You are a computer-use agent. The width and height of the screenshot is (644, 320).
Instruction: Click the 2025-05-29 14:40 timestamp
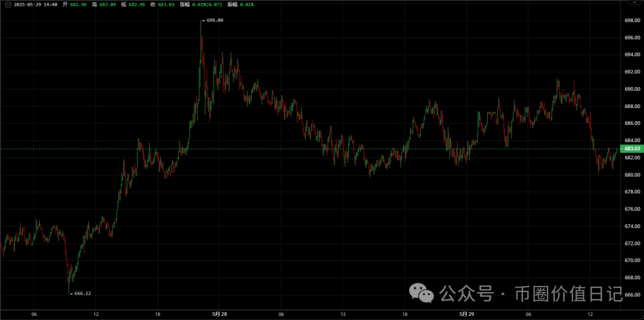[x=36, y=4]
